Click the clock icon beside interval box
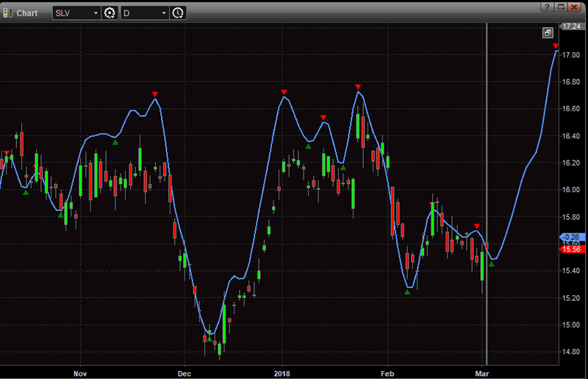Image resolution: width=588 pixels, height=379 pixels. (x=177, y=13)
